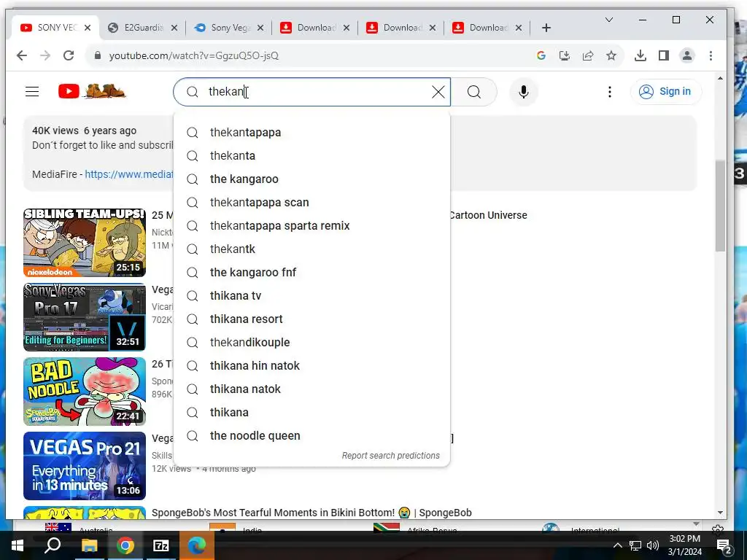This screenshot has height=560, width=747.
Task: Install app icon in address bar
Action: (565, 55)
